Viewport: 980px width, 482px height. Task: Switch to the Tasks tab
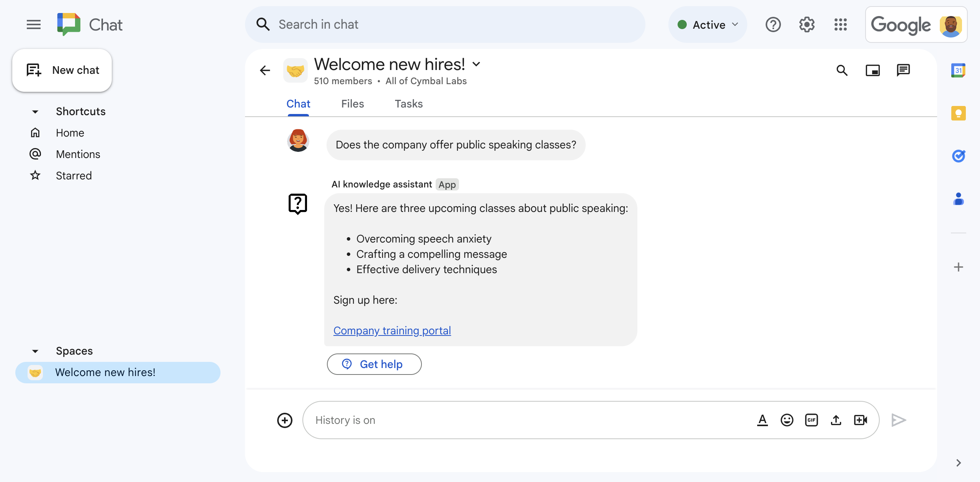point(409,104)
